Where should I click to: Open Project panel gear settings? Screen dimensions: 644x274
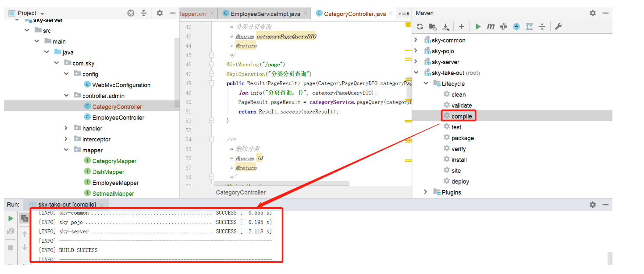point(160,13)
